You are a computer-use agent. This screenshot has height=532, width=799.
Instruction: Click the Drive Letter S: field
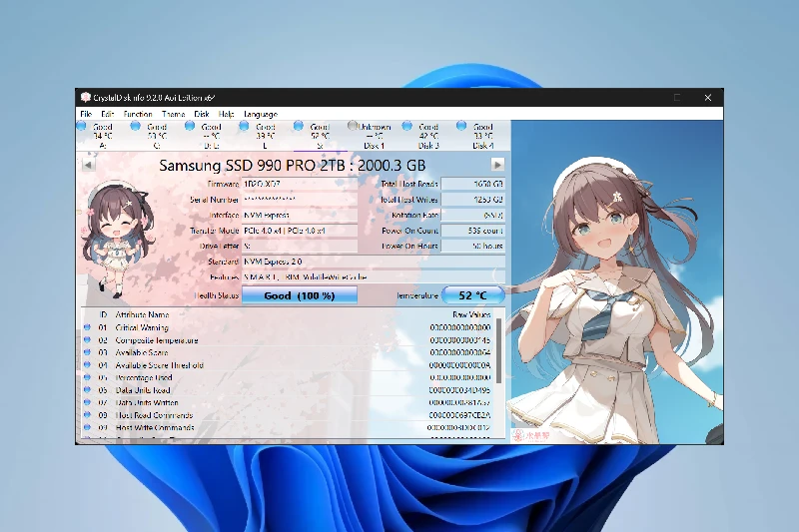[299, 246]
